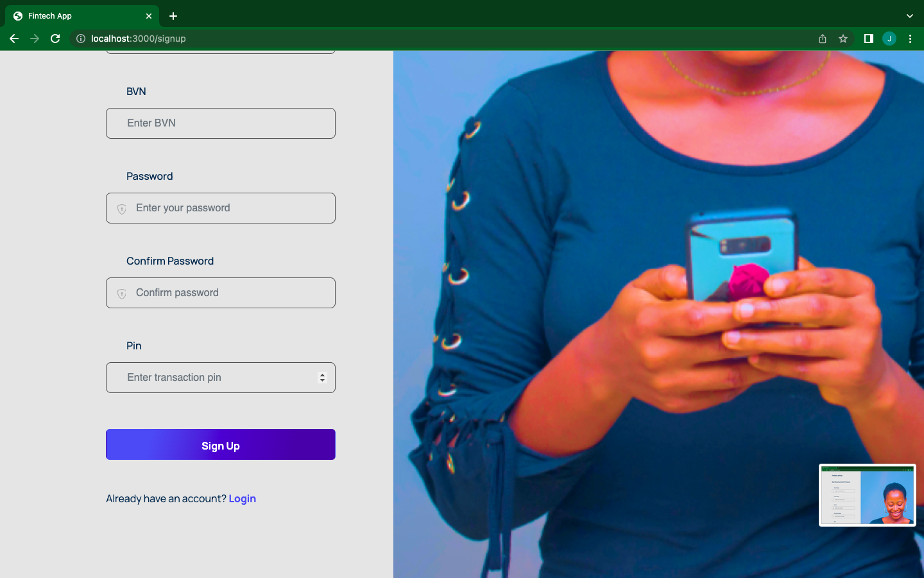
Task: Open the browser side panel
Action: click(x=869, y=39)
